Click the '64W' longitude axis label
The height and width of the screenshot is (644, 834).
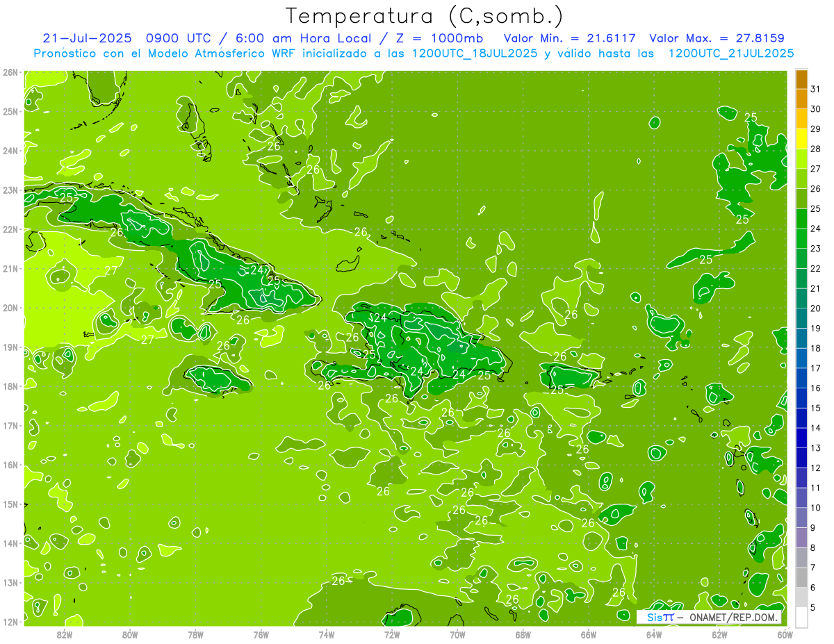pyautogui.click(x=653, y=634)
